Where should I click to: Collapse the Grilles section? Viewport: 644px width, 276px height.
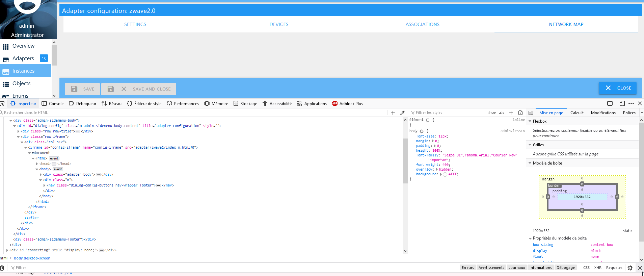coord(530,145)
